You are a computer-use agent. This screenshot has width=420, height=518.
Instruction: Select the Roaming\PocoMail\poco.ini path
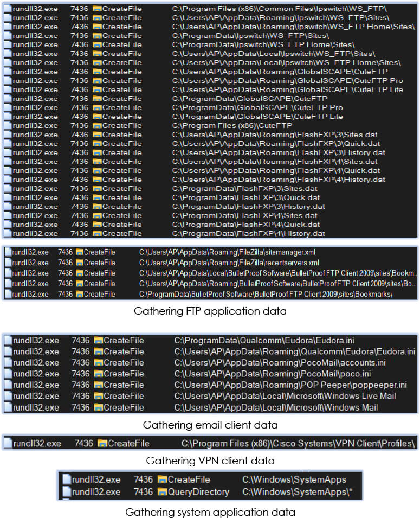(x=273, y=374)
